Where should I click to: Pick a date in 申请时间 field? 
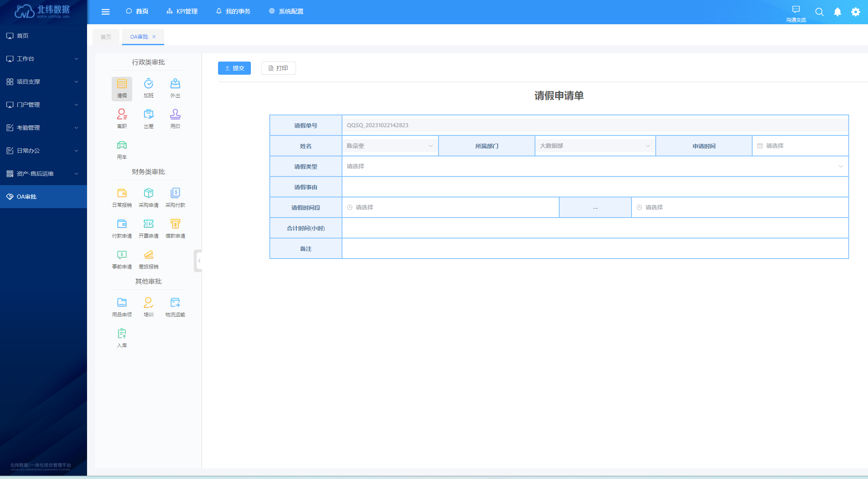pos(800,146)
